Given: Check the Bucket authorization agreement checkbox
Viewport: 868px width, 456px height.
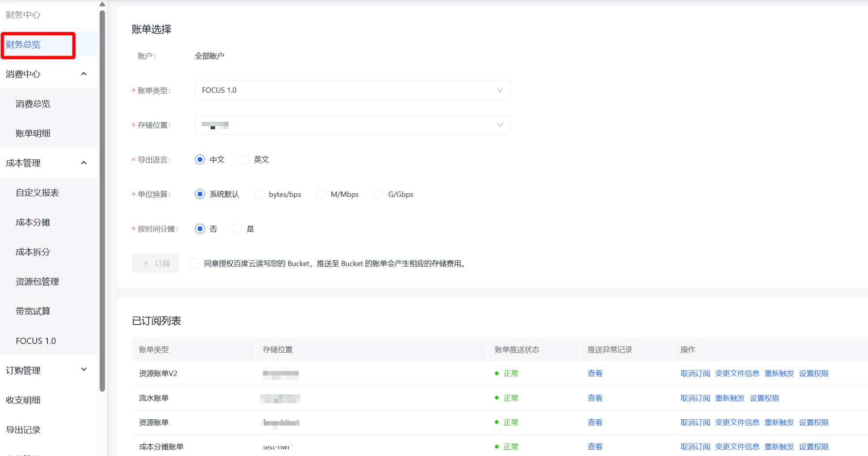Looking at the screenshot, I should click(194, 263).
